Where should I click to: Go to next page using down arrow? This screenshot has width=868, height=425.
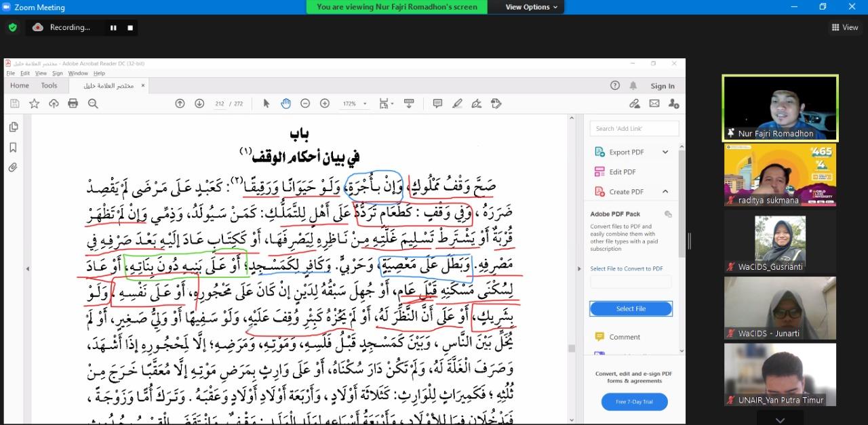[199, 104]
